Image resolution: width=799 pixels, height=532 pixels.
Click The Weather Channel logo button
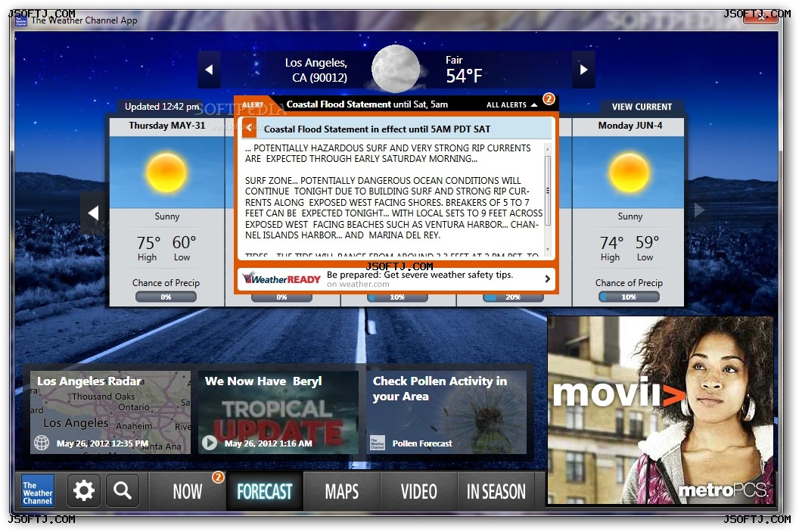38,491
